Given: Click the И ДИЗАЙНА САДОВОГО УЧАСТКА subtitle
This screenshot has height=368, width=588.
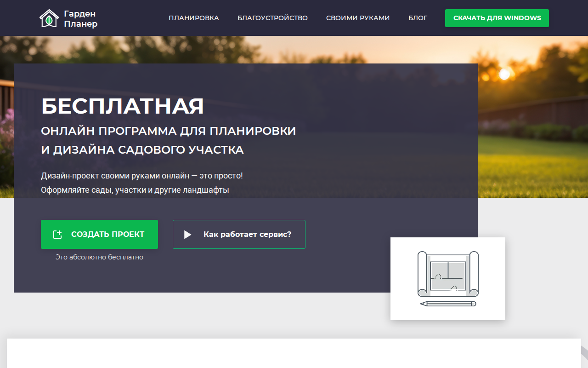Looking at the screenshot, I should tap(142, 150).
